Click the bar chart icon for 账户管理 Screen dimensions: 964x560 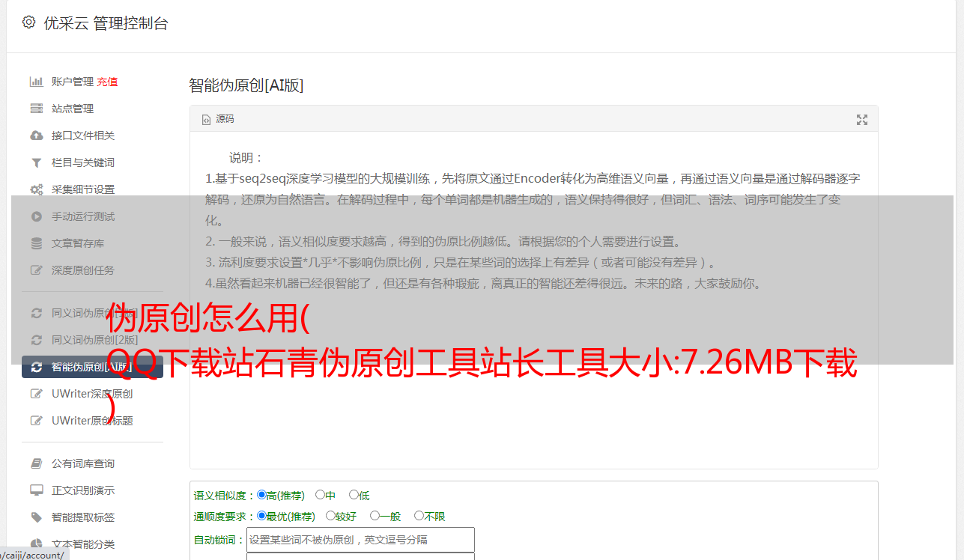point(36,82)
